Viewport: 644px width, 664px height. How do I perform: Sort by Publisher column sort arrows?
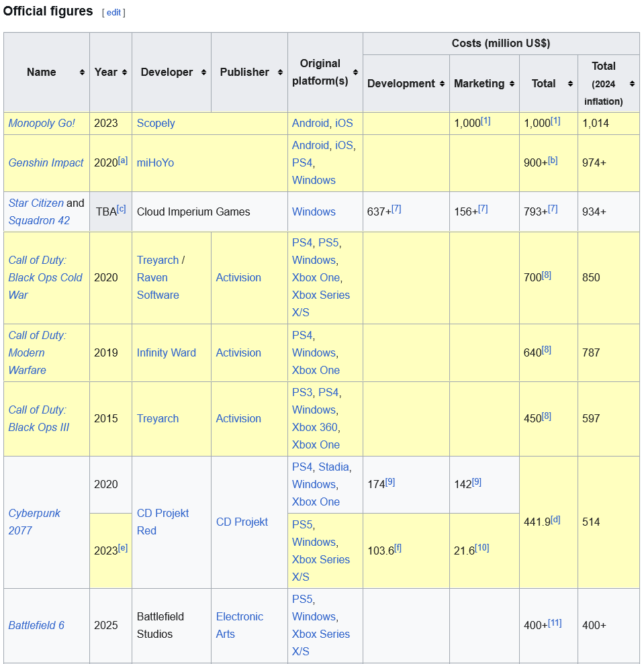(x=280, y=73)
